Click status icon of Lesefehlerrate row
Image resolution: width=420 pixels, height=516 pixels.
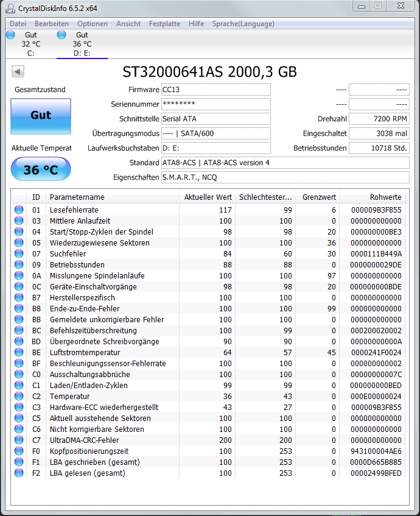19,210
